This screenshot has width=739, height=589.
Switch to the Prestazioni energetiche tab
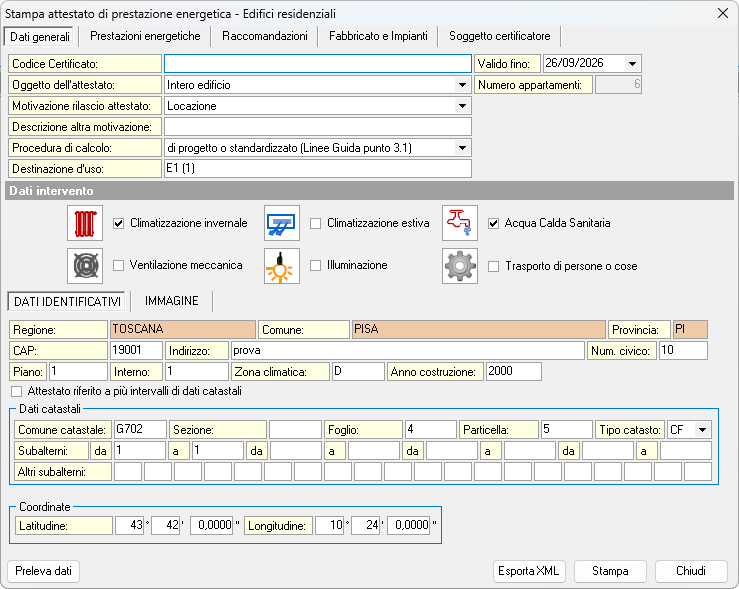tap(145, 36)
